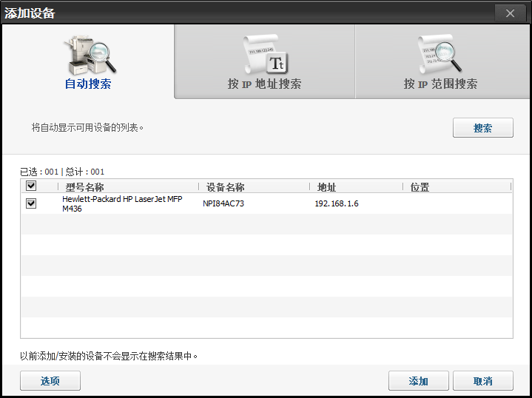The width and height of the screenshot is (532, 398).
Task: Uncheck the HP LaserJet MFP M436 checkbox
Action: coord(31,203)
